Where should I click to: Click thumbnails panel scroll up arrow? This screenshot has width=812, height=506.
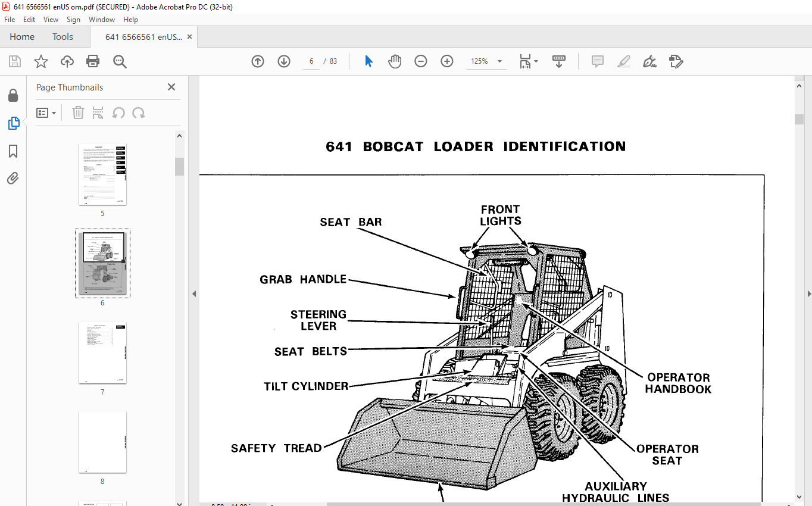[179, 136]
